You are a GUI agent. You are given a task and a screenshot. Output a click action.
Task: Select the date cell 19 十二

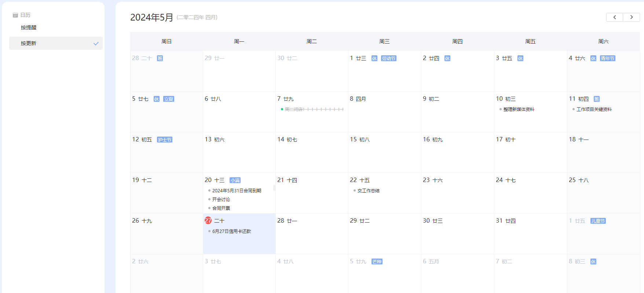(167, 193)
